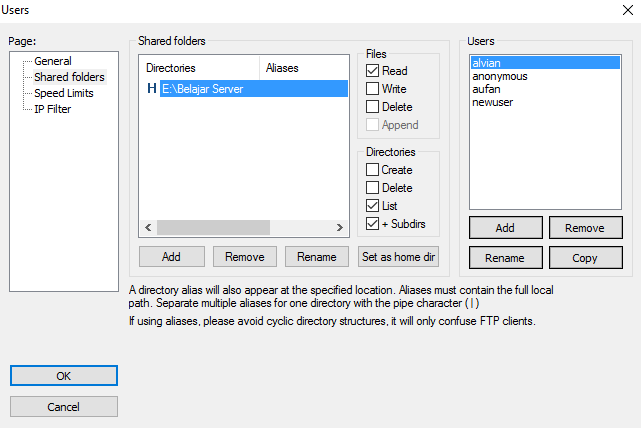641x428 pixels.
Task: Copy the selected user account
Action: tap(585, 258)
